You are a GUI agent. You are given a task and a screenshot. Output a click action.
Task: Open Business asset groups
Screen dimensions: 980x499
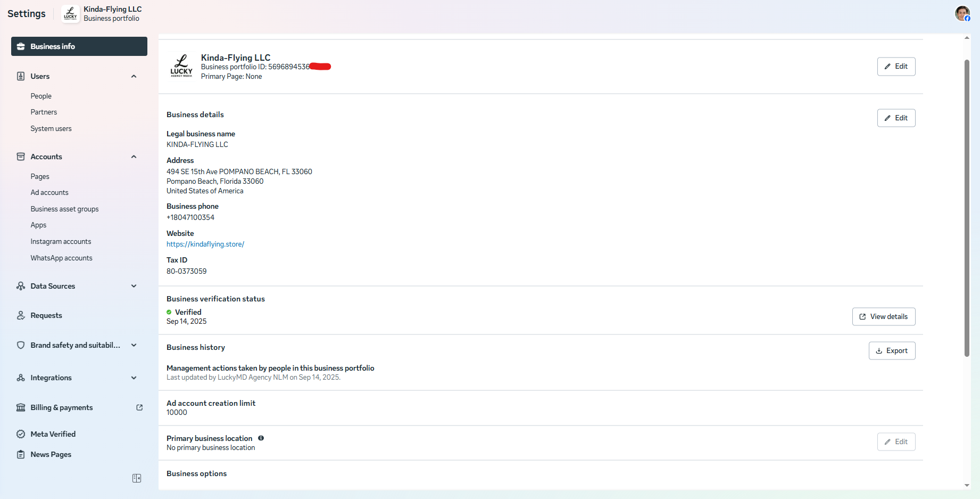tap(64, 209)
